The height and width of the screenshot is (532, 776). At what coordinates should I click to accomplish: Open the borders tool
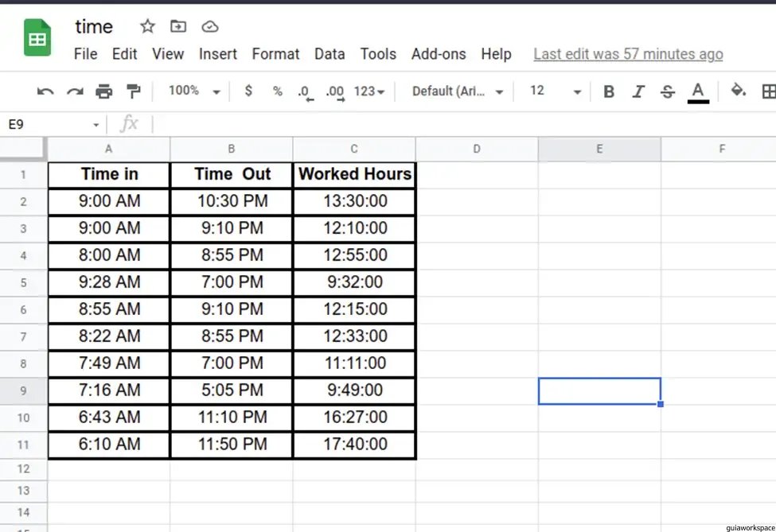click(x=769, y=91)
